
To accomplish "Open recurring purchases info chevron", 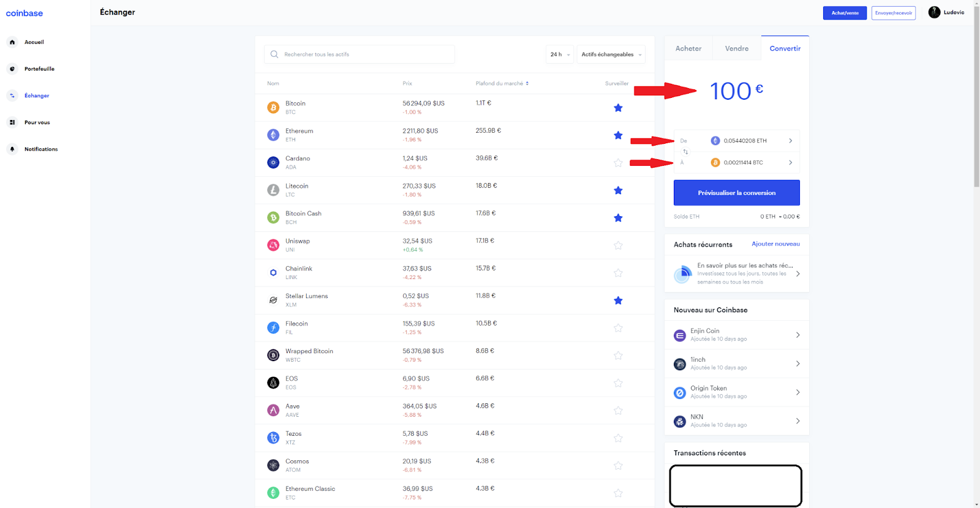I will click(797, 274).
